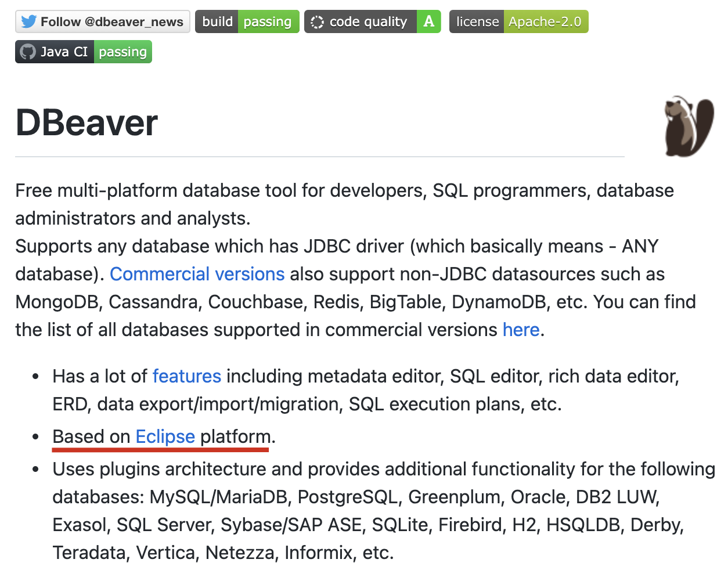Click the red underline below Eclipse platform
The height and width of the screenshot is (570, 728).
click(x=160, y=449)
